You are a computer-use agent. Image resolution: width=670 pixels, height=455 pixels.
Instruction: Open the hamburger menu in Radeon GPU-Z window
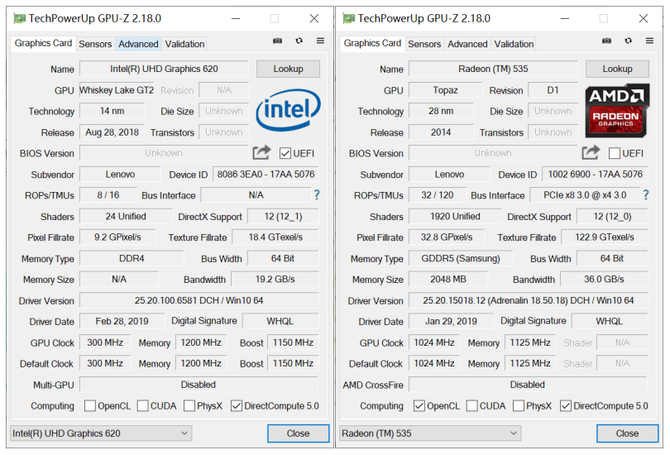649,42
